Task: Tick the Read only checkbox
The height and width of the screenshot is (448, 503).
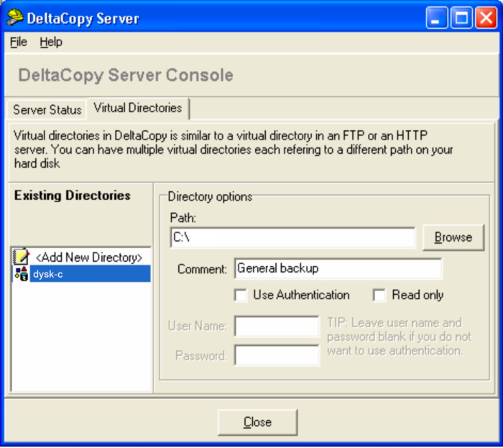Action: [x=379, y=295]
